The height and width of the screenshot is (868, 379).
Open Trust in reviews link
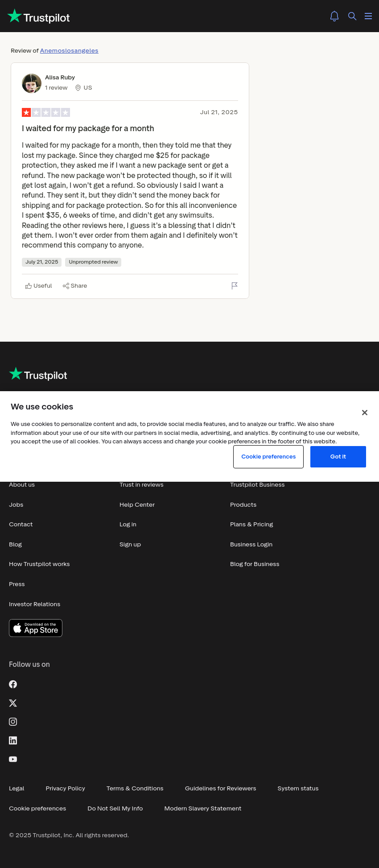[141, 485]
